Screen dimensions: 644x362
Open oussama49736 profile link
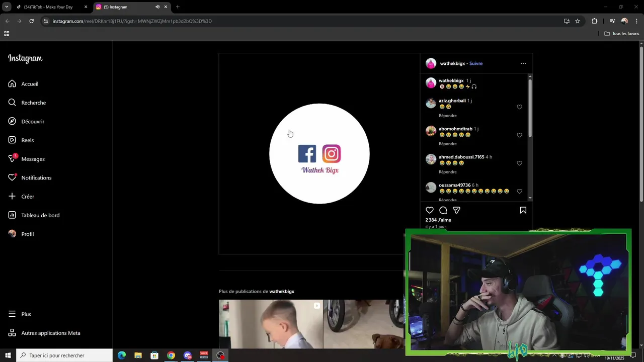(455, 185)
